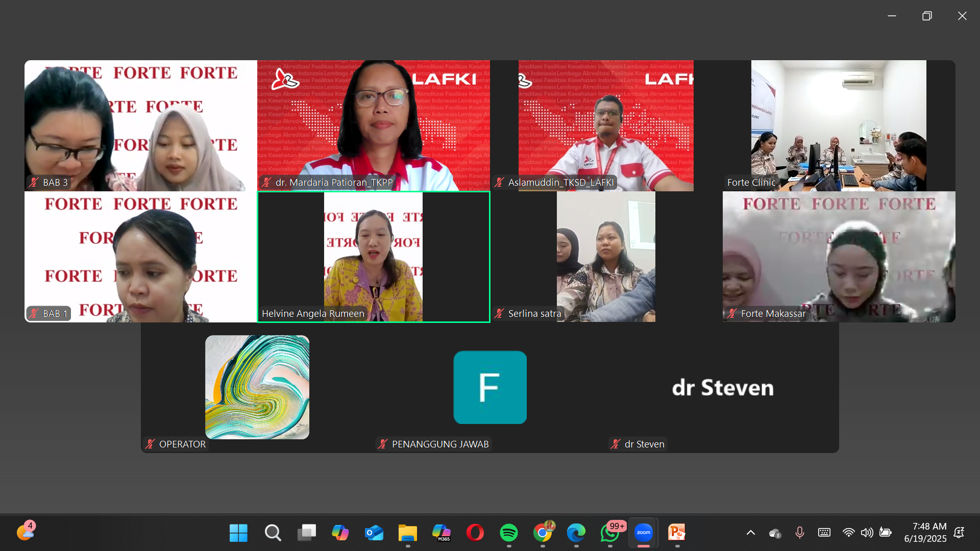Click the Forte Makassar name label
The width and height of the screenshot is (980, 551).
pos(773,314)
